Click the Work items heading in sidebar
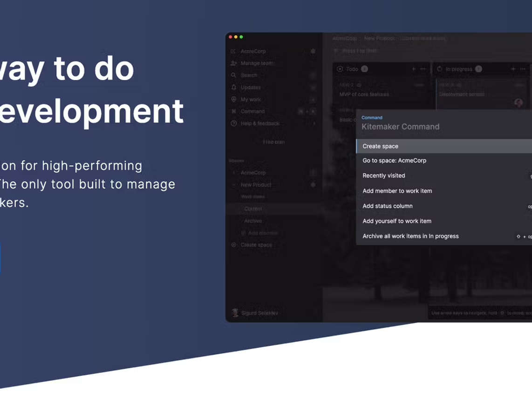 tap(253, 196)
